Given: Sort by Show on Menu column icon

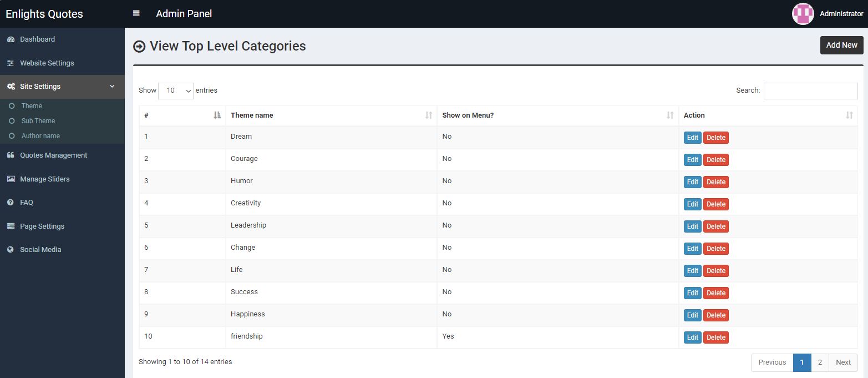Looking at the screenshot, I should (x=671, y=115).
